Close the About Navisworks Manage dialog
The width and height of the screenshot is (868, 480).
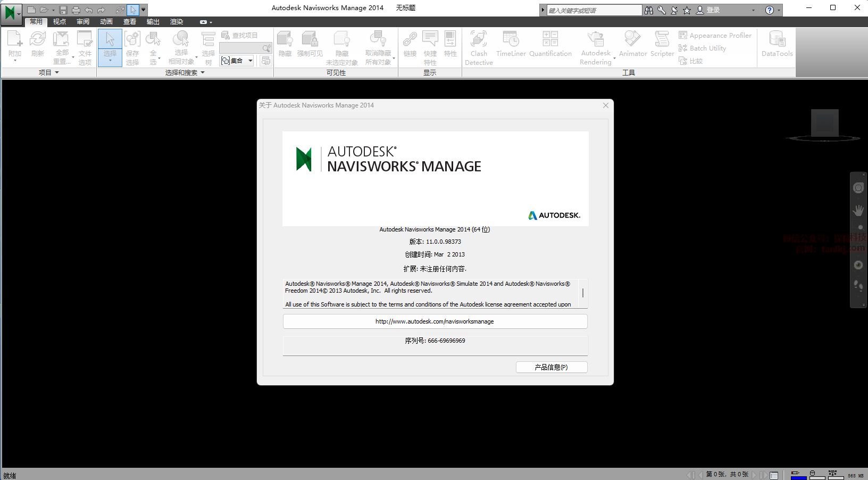click(605, 105)
